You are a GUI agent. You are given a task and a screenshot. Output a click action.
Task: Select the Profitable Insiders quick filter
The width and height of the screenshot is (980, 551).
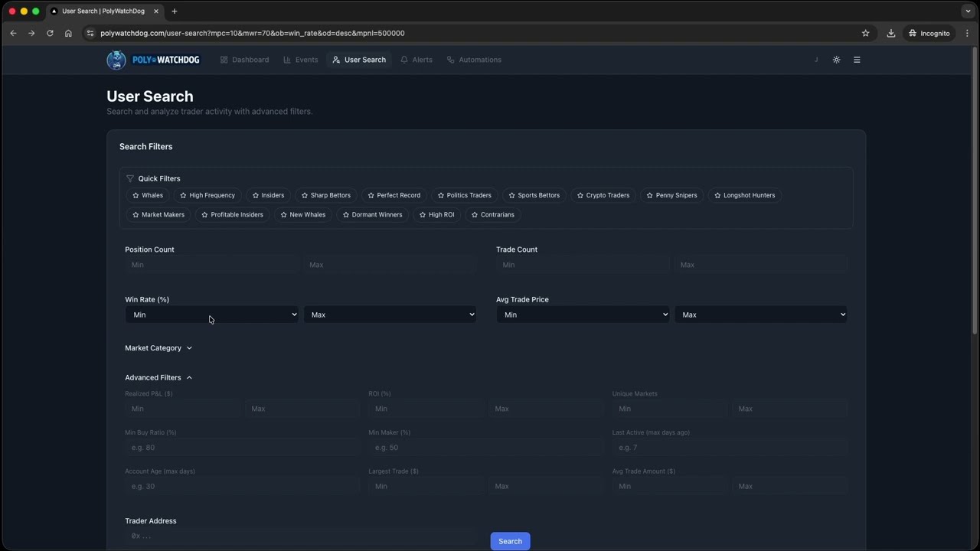click(232, 215)
